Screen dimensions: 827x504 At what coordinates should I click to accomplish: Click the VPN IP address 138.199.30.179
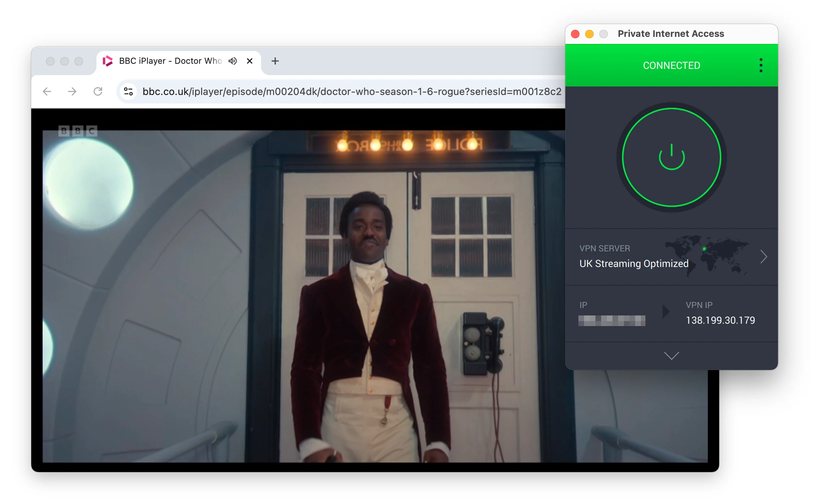tap(720, 320)
